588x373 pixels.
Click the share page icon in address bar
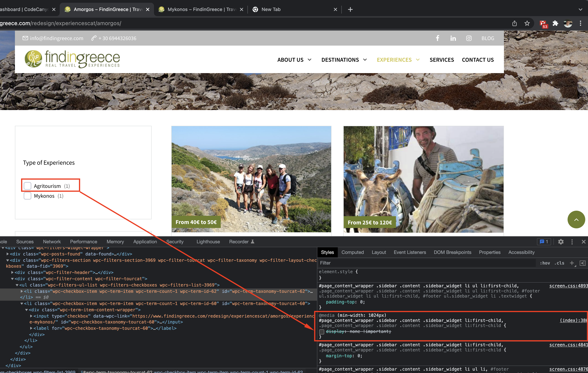click(514, 23)
